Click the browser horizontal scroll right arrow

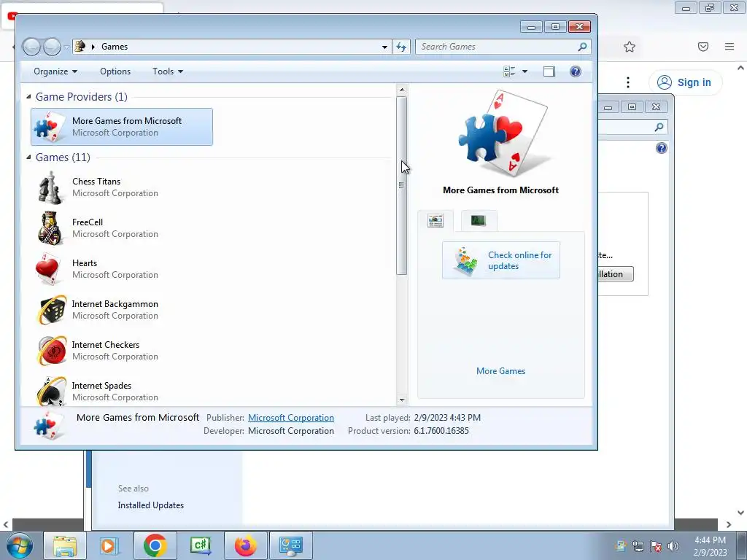729,524
